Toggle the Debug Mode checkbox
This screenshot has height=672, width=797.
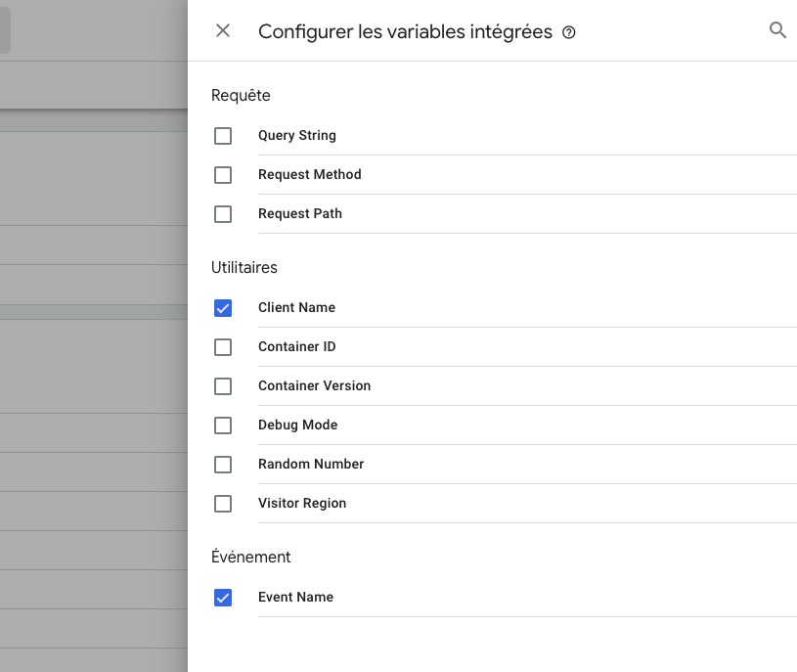(x=223, y=426)
